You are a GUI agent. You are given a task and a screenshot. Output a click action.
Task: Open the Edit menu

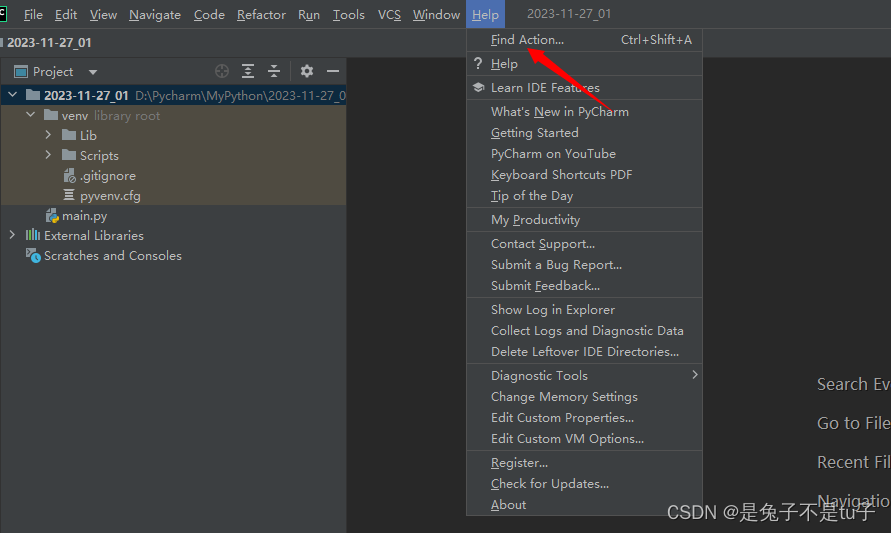(x=66, y=15)
